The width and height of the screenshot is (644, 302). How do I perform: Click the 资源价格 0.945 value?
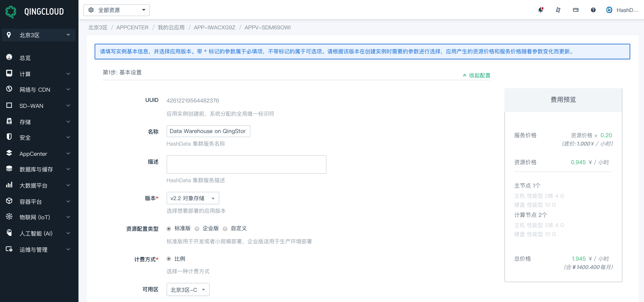tap(578, 162)
